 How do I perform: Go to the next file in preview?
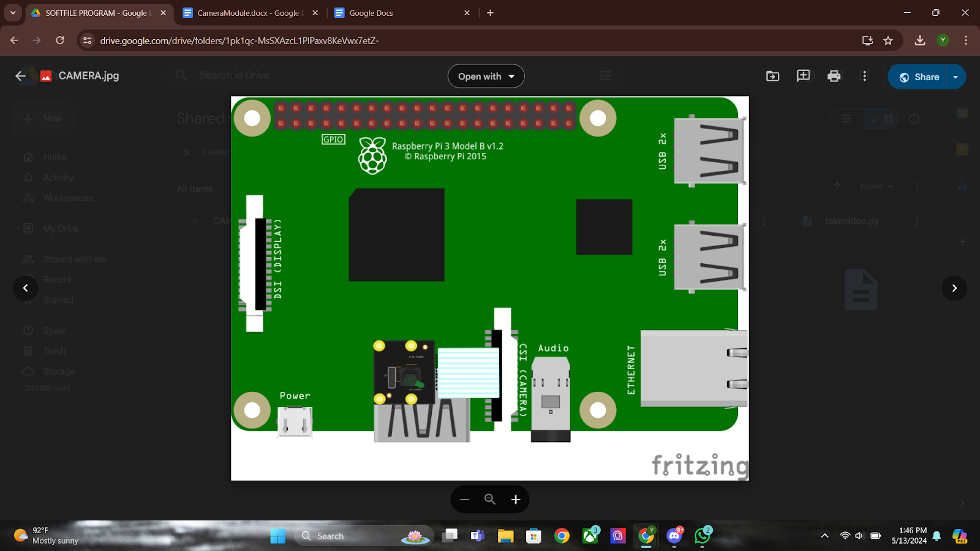click(x=954, y=288)
